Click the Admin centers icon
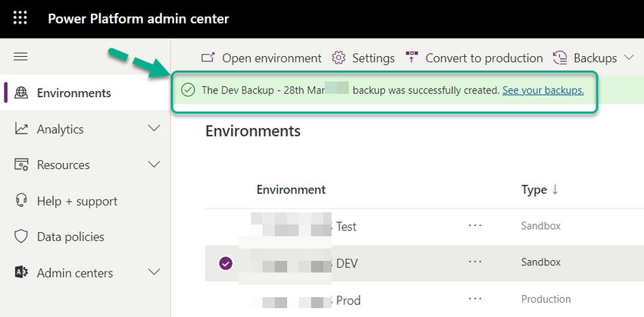 (x=22, y=273)
